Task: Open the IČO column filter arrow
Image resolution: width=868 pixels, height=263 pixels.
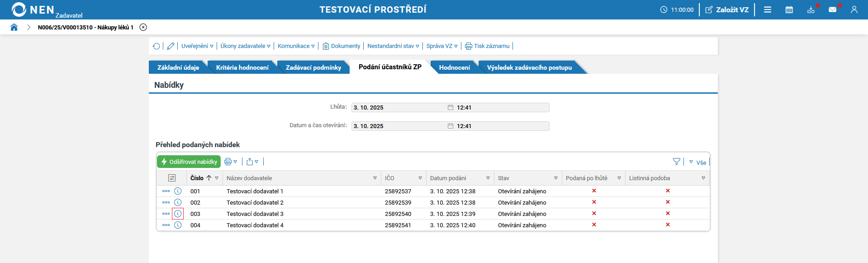Action: click(x=420, y=178)
